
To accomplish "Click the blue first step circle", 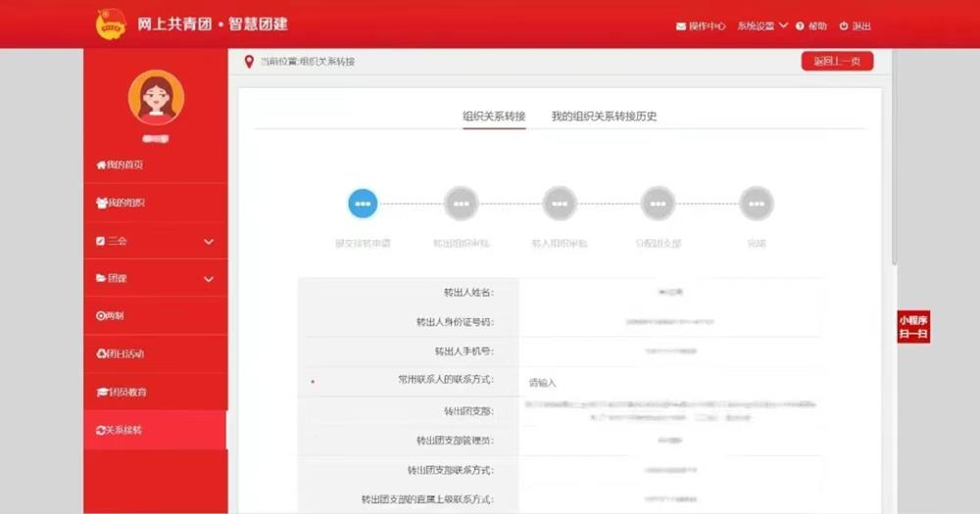I will (363, 204).
